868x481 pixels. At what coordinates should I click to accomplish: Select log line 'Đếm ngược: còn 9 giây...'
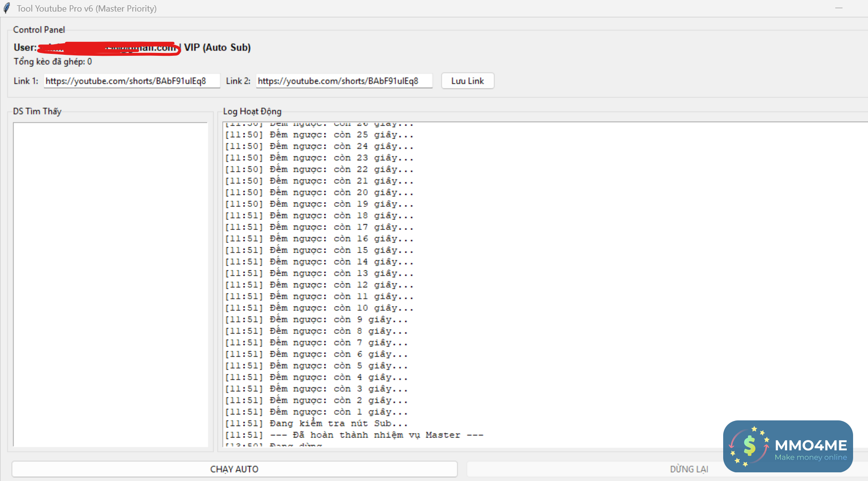317,319
